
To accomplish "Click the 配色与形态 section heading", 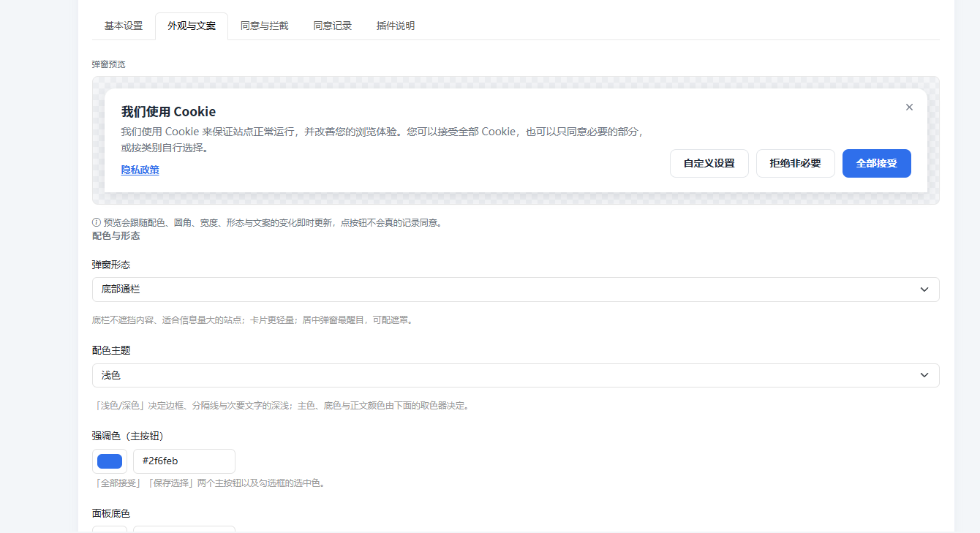I will [116, 235].
